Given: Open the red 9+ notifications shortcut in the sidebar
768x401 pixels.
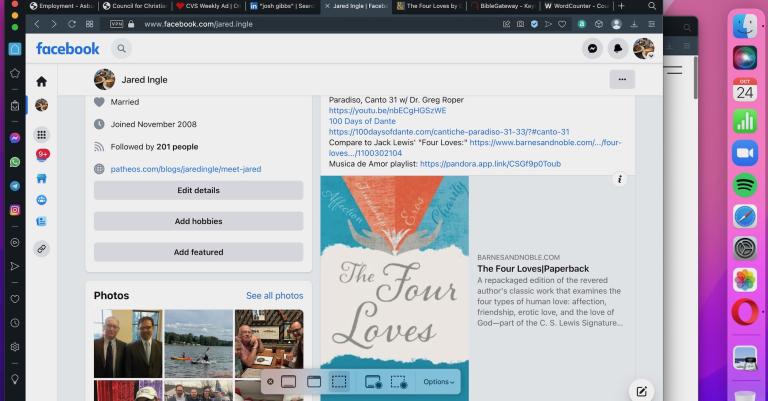Looking at the screenshot, I should tap(43, 155).
